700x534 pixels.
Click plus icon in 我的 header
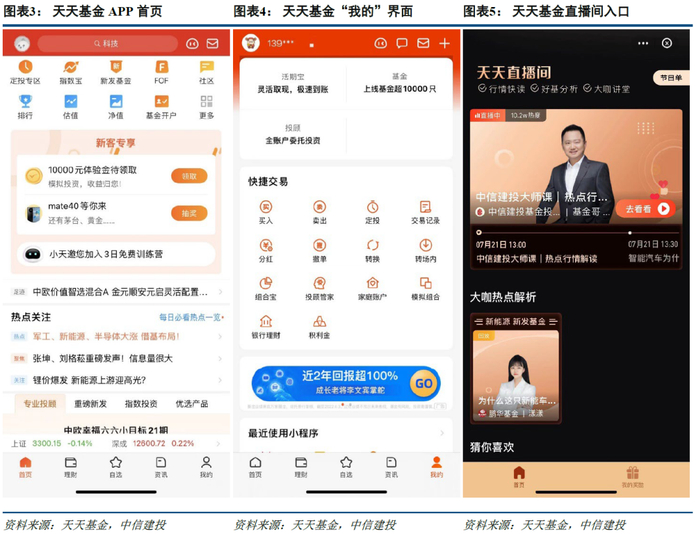pyautogui.click(x=444, y=43)
